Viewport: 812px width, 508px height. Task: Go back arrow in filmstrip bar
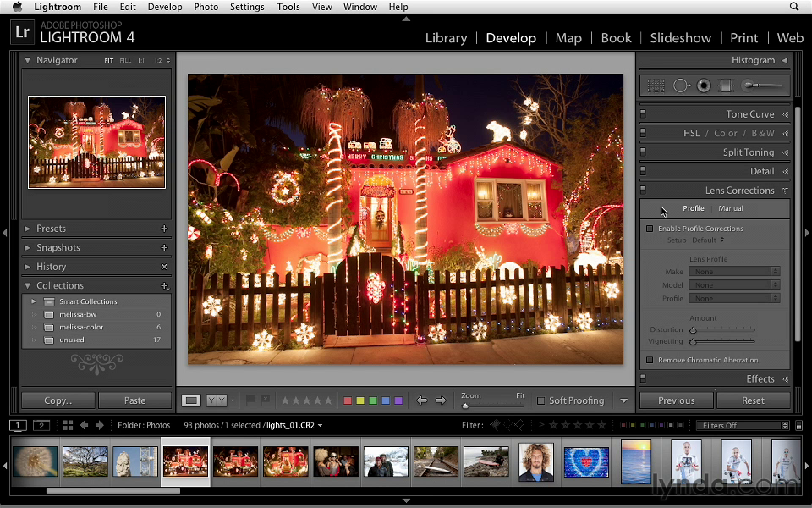point(84,426)
